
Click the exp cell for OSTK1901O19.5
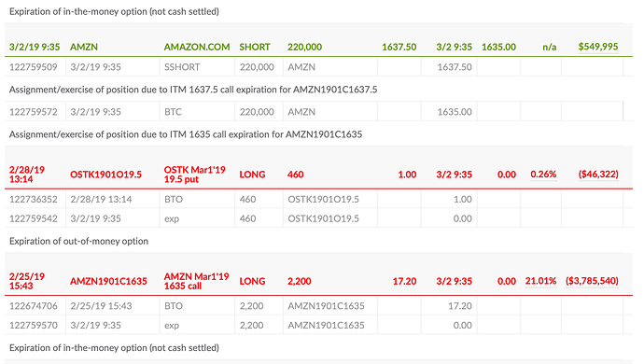(172, 219)
